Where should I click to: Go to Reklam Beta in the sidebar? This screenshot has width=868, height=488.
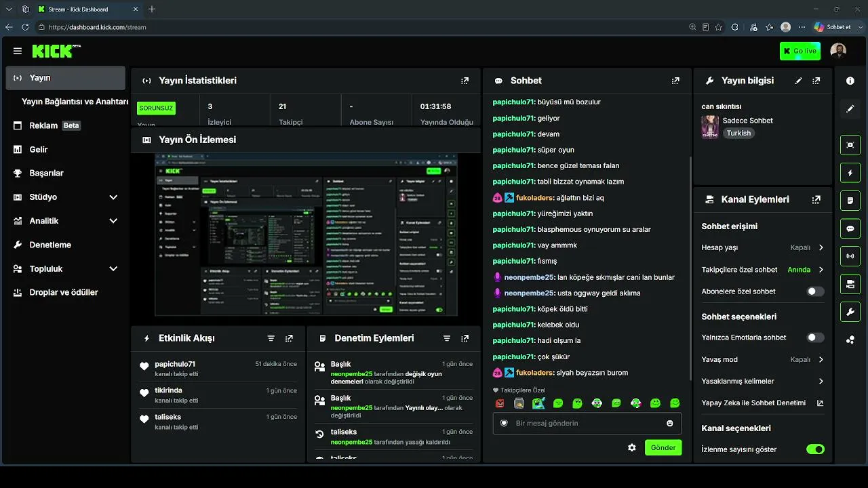pos(65,125)
